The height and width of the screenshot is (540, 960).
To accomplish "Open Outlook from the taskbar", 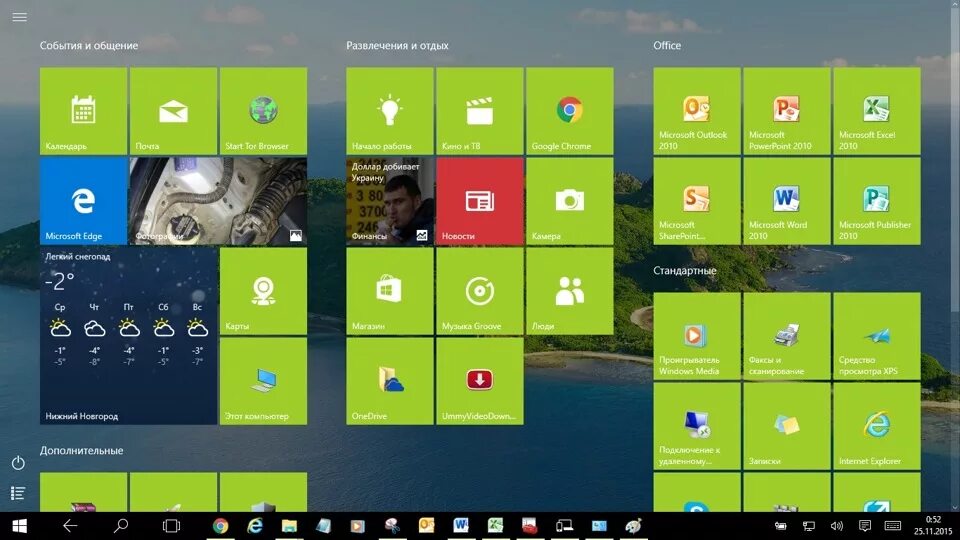I will point(427,526).
